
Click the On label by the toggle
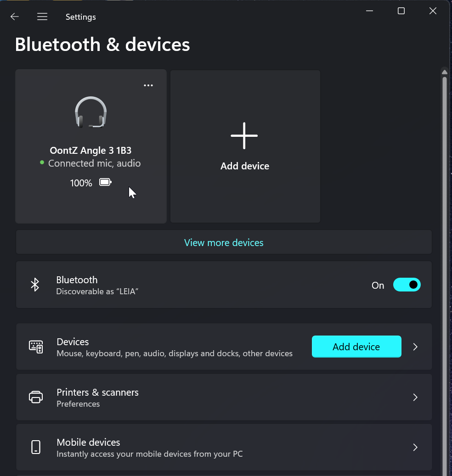pyautogui.click(x=378, y=286)
